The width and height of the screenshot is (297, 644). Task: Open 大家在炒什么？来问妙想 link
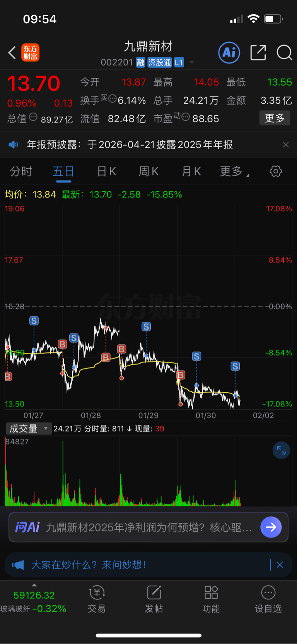[89, 565]
